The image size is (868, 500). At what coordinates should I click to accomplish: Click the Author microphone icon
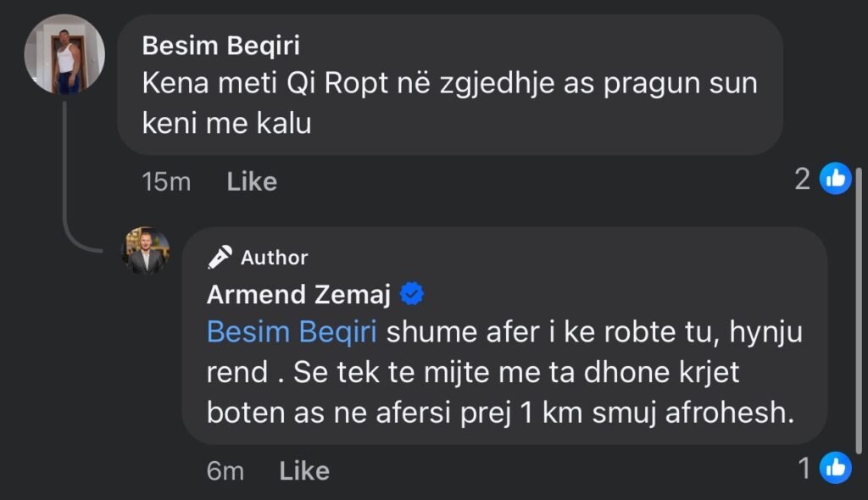click(x=220, y=257)
